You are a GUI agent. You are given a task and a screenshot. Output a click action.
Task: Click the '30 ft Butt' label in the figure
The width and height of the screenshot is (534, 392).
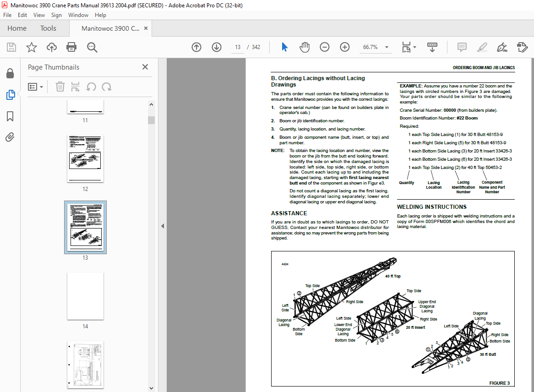(x=488, y=354)
